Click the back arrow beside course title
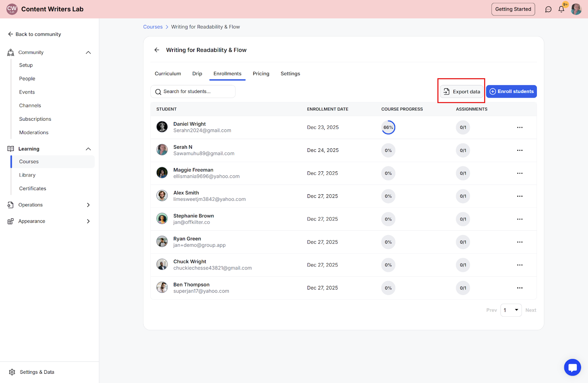 coord(157,50)
